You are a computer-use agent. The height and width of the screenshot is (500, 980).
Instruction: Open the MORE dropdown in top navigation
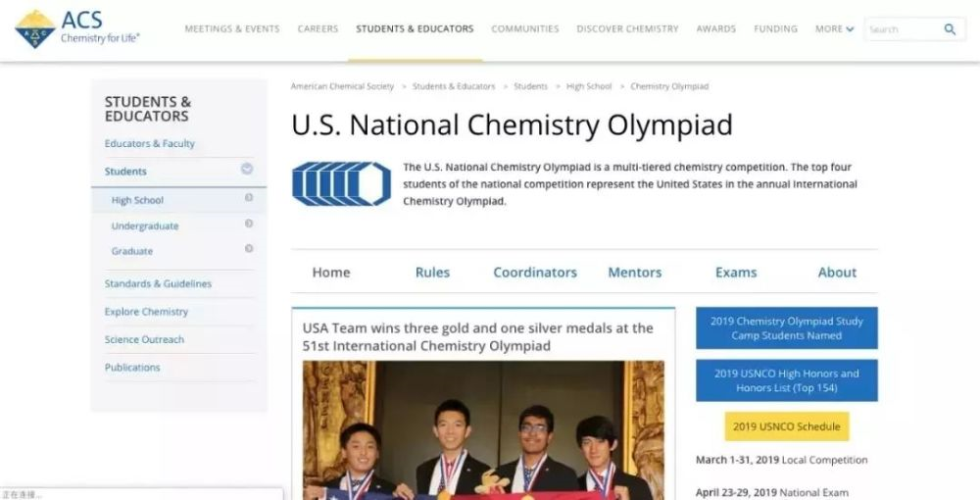tap(834, 29)
